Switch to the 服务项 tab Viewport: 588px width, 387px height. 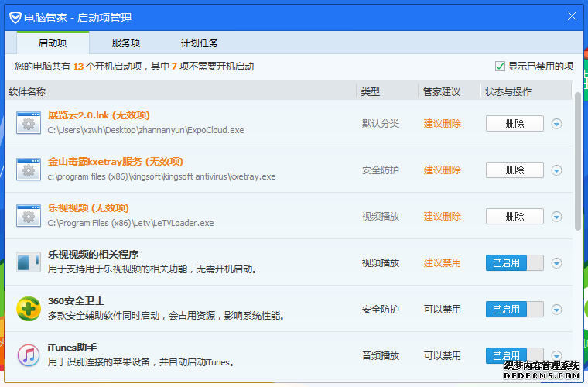(x=126, y=43)
